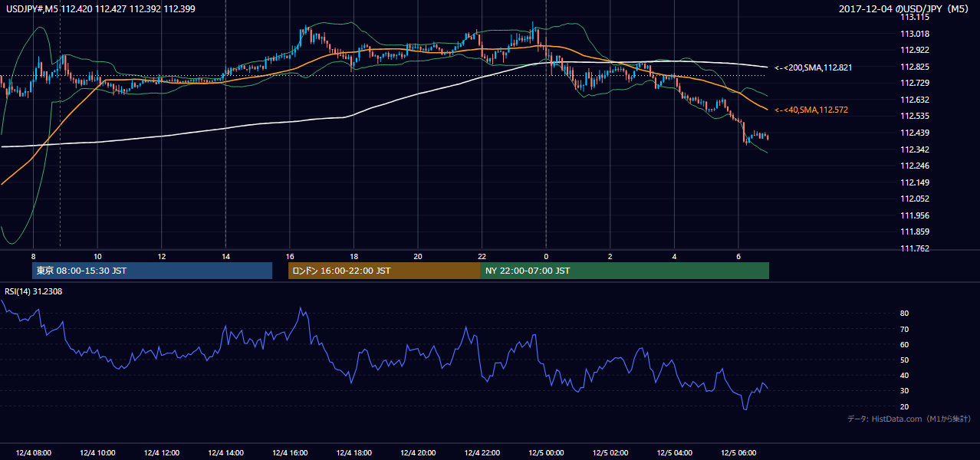Click the 111.762 price axis label
Screen dimensions: 980x460
[915, 248]
